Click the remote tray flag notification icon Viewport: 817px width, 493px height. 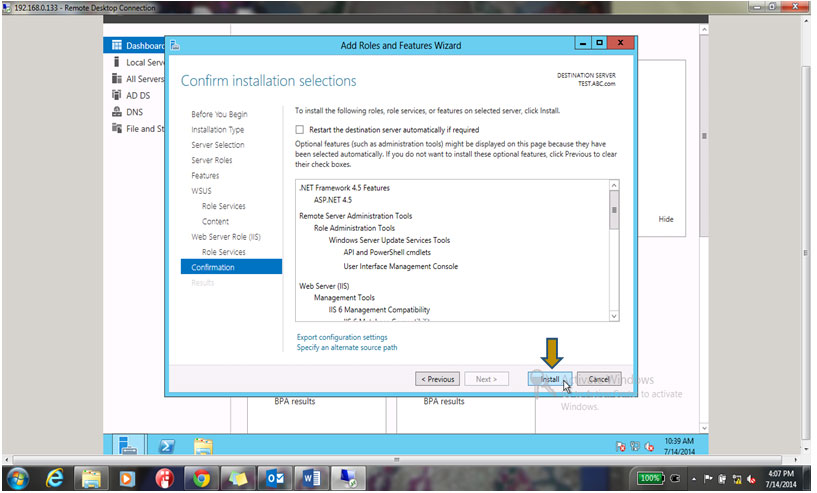click(620, 447)
